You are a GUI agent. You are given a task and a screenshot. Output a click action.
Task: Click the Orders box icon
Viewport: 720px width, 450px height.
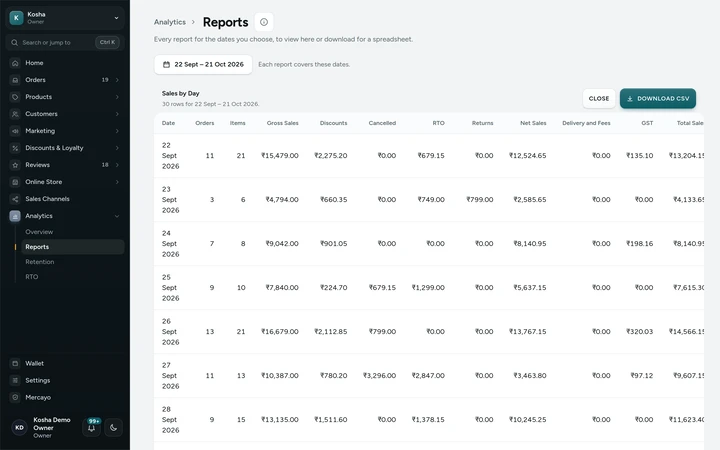(x=15, y=80)
